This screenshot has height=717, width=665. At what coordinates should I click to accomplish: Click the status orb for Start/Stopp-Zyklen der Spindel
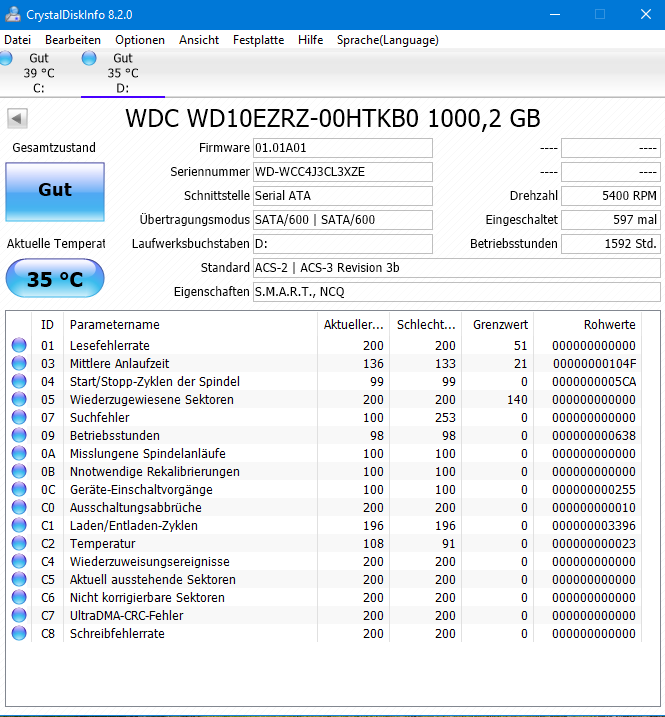(x=19, y=381)
